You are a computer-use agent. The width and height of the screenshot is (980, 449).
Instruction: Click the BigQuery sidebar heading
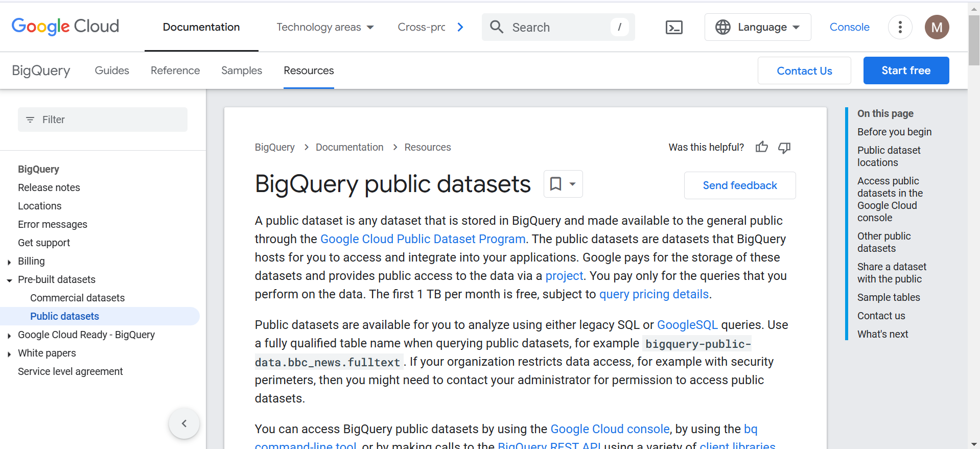tap(38, 169)
